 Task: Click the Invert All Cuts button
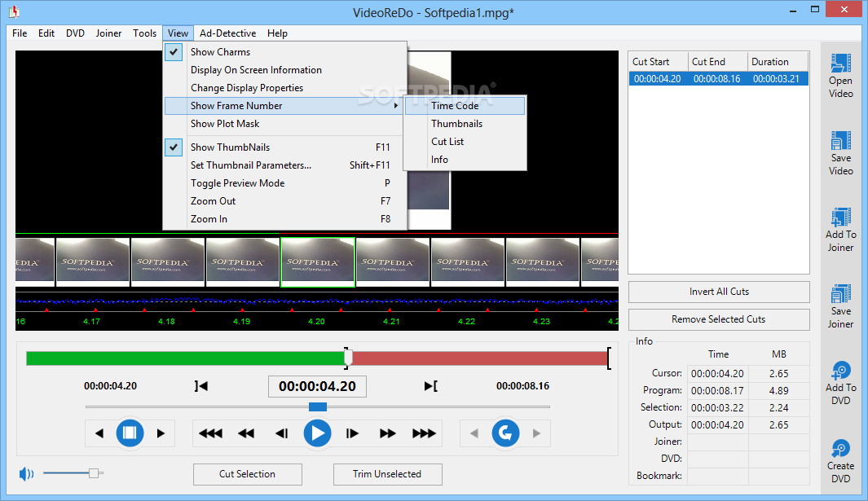click(719, 292)
